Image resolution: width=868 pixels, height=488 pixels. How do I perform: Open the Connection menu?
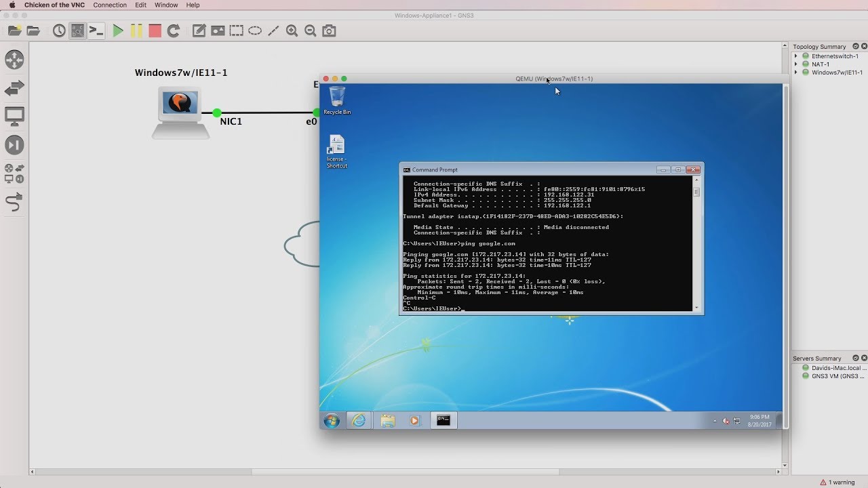point(110,5)
